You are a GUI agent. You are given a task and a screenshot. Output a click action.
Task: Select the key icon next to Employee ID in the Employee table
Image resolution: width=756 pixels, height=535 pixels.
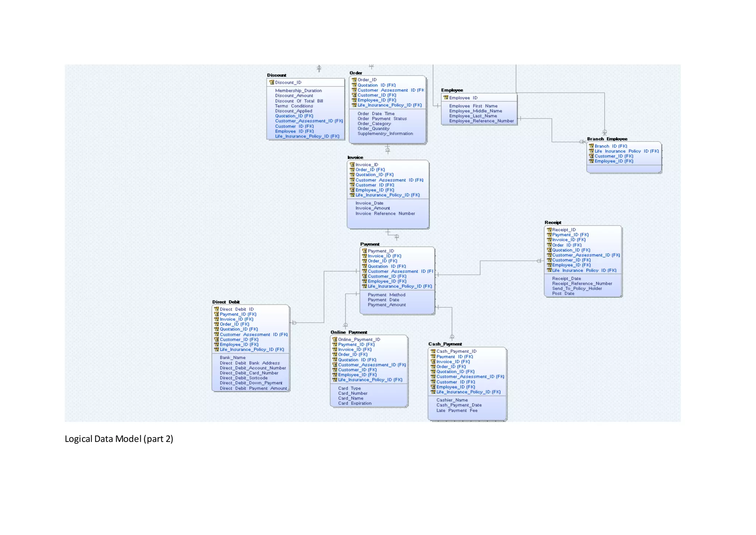tap(446, 98)
